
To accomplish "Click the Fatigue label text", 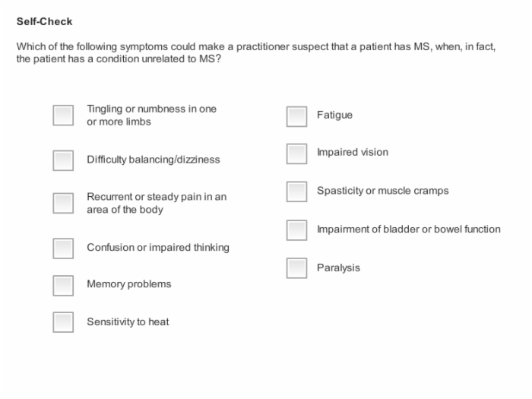I will [334, 115].
